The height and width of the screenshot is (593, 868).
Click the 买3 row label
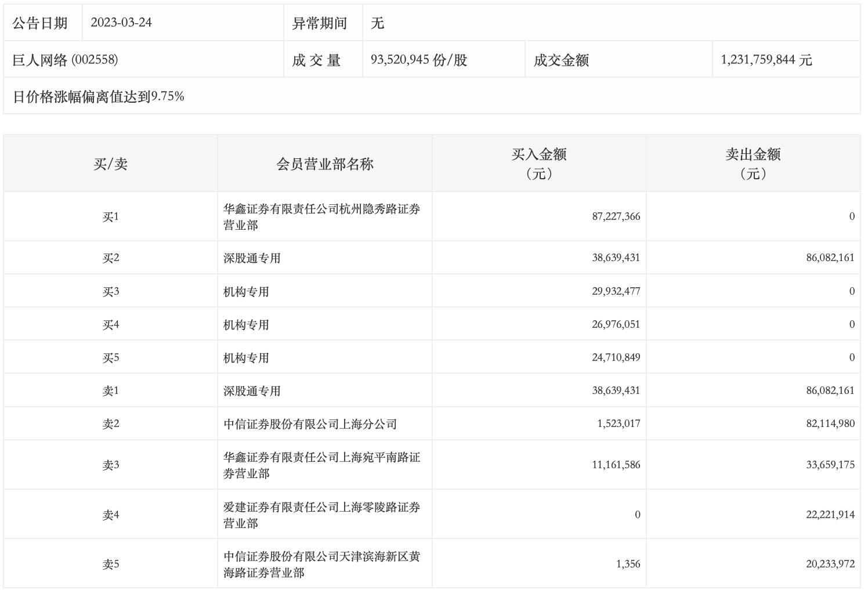pyautogui.click(x=110, y=291)
